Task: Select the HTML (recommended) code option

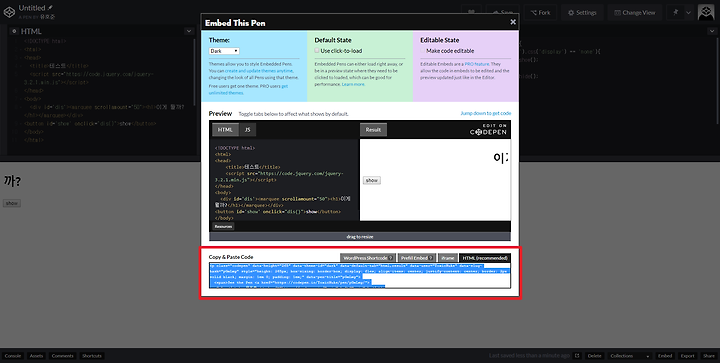Action: coord(485,258)
